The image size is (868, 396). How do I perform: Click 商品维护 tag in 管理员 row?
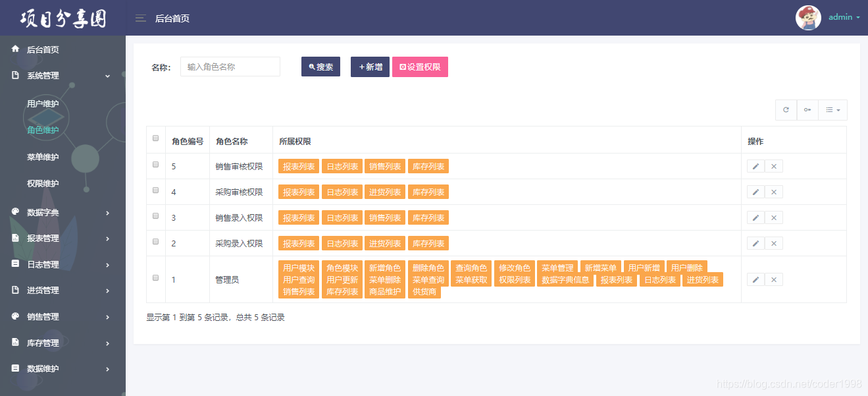(385, 291)
